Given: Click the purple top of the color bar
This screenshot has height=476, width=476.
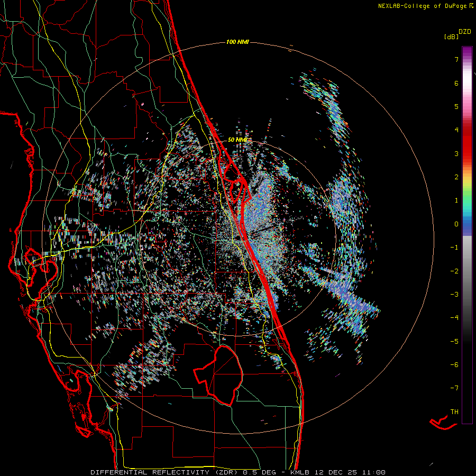Looking at the screenshot, I should [467, 52].
